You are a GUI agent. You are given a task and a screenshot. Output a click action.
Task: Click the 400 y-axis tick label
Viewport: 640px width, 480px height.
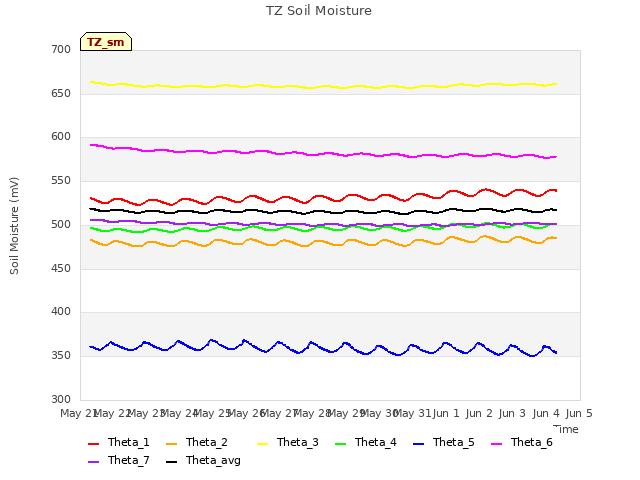pos(61,312)
